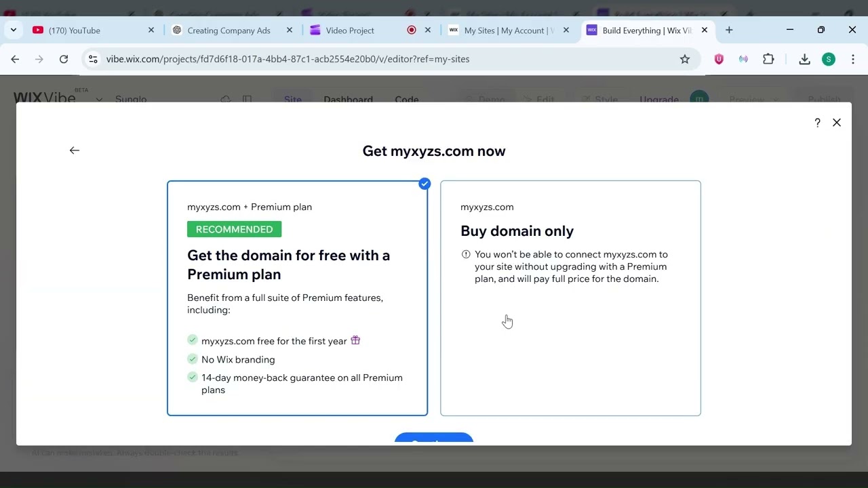
Task: Open the help question mark in modal
Action: point(817,123)
